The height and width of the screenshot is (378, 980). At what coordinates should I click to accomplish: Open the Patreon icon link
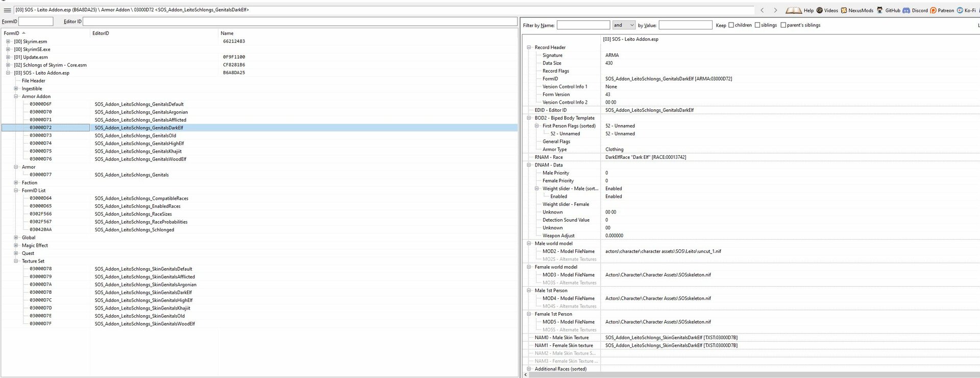click(x=933, y=10)
